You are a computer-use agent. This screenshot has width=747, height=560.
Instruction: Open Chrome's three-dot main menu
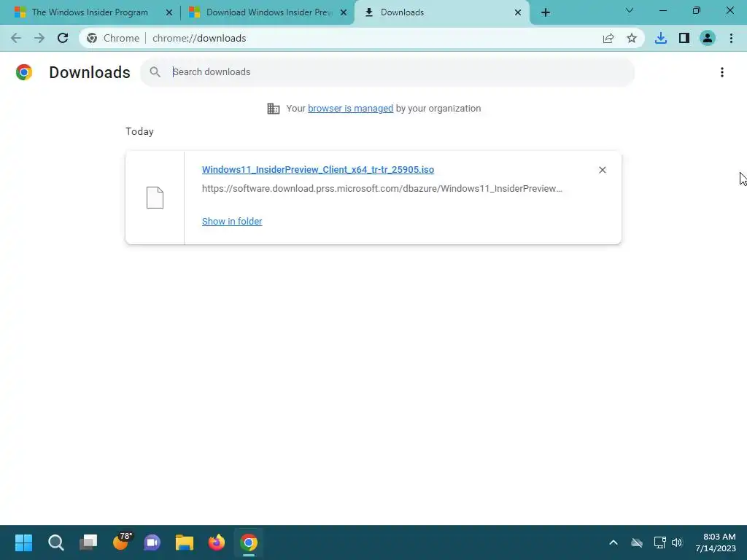[731, 38]
